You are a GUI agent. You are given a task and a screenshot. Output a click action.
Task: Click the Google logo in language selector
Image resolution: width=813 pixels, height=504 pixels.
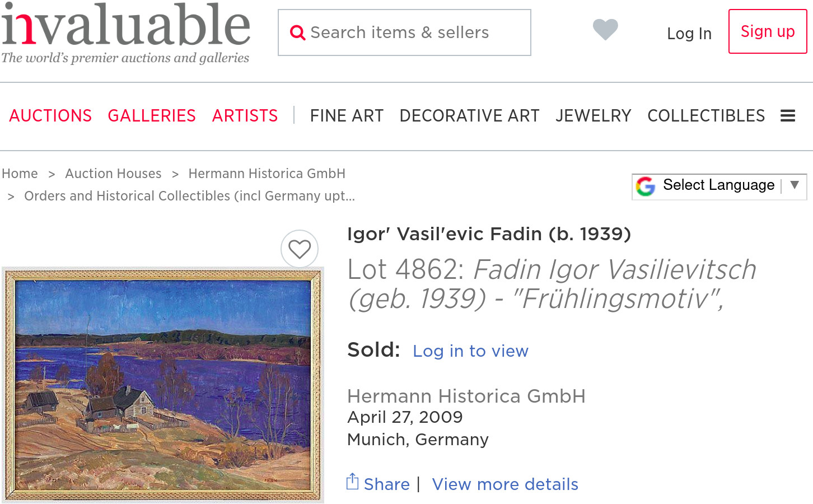coord(646,186)
